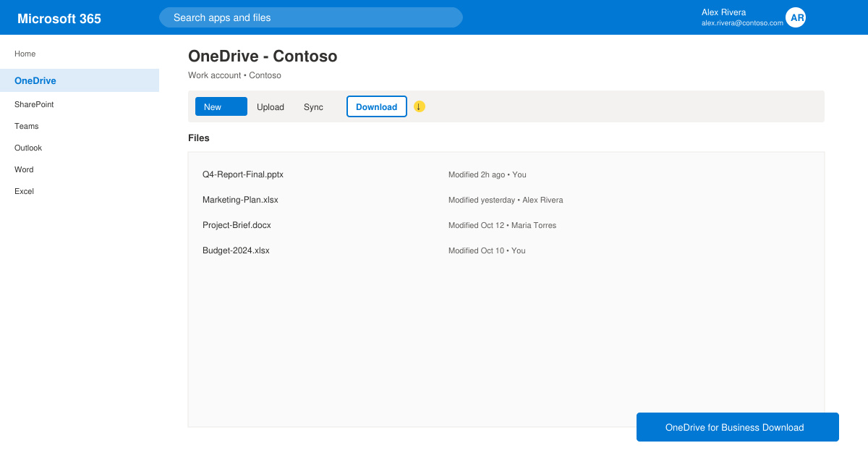Focus the Search apps and files field

pyautogui.click(x=311, y=17)
